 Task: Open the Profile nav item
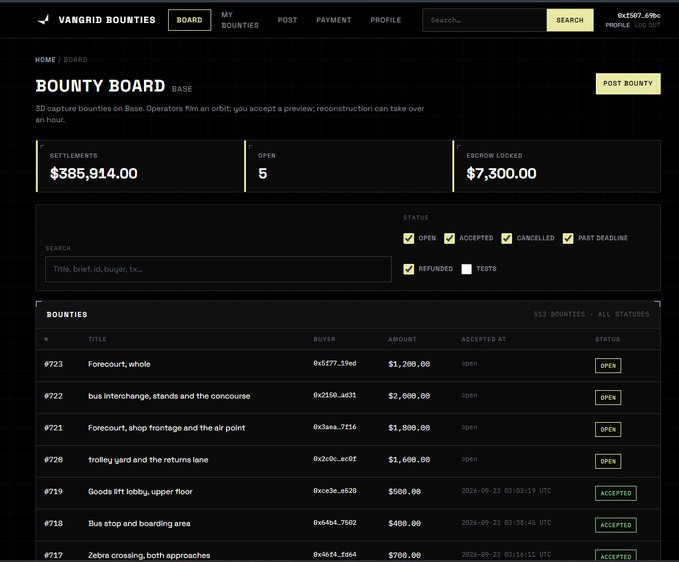[x=386, y=20]
